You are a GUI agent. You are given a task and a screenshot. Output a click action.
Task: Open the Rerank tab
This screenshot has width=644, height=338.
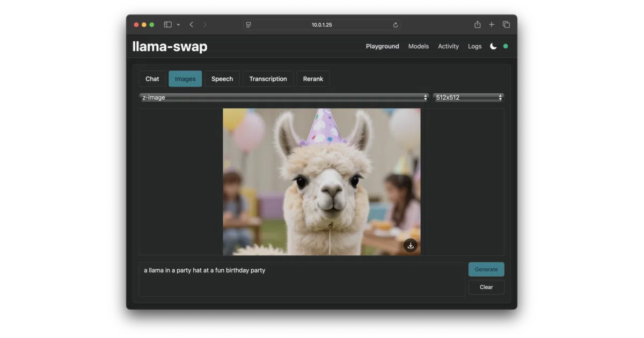313,79
